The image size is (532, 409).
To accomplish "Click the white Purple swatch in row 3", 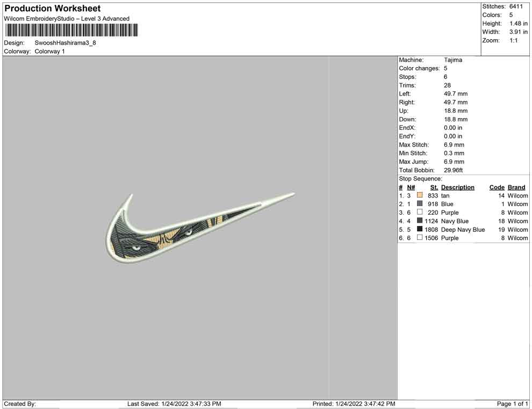I will pos(420,212).
